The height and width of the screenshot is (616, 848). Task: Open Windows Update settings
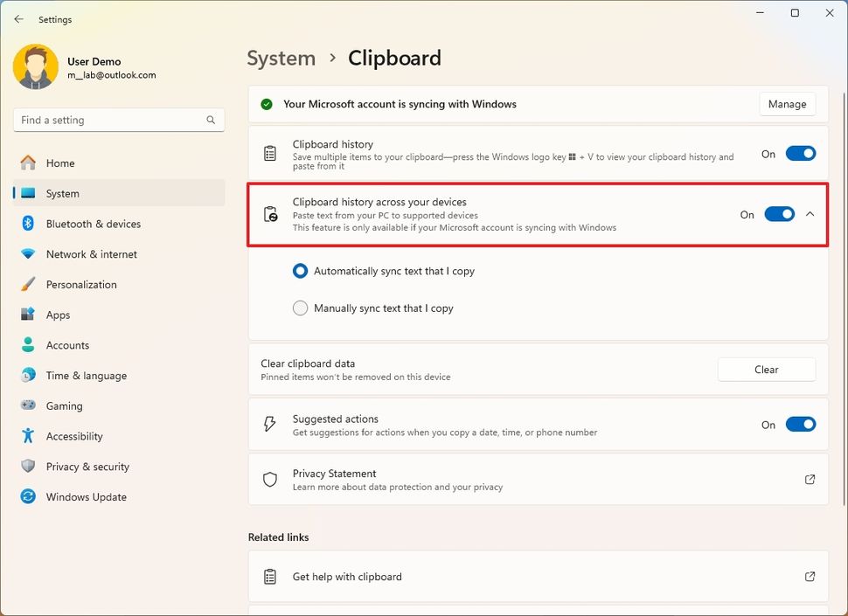[x=85, y=496]
